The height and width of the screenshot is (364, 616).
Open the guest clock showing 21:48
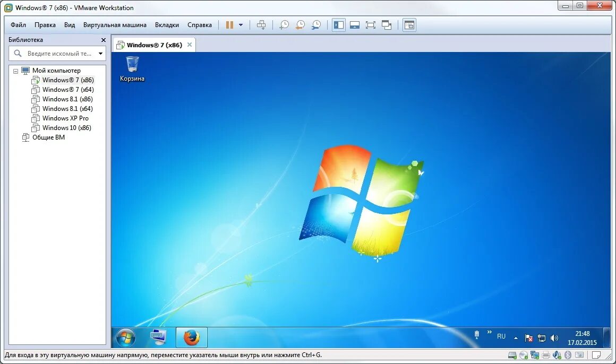point(582,338)
